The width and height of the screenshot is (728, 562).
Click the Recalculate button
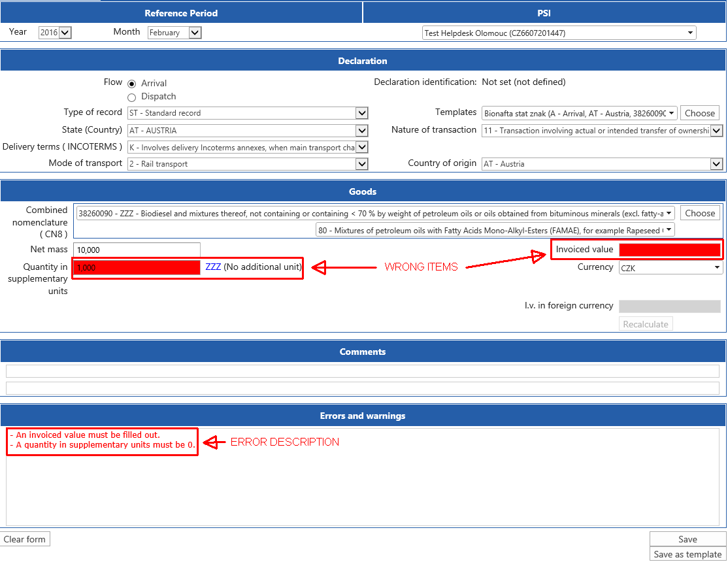[x=646, y=324]
